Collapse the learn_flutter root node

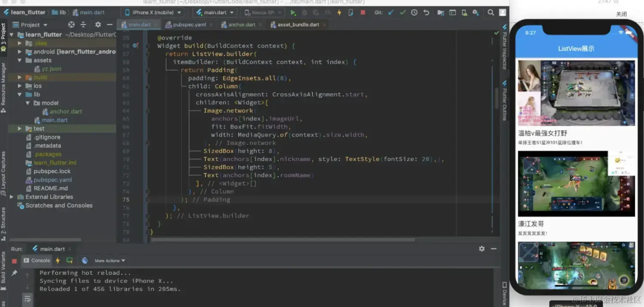click(x=12, y=35)
